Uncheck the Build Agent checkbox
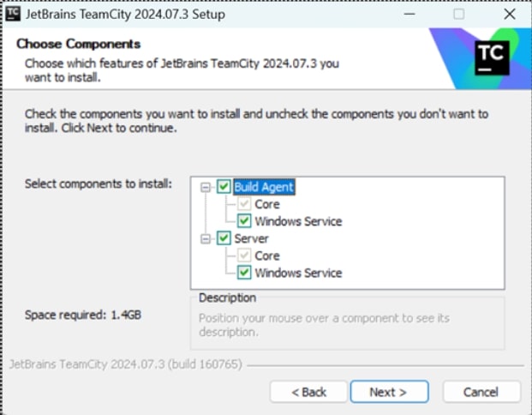This screenshot has width=532, height=415. coord(224,186)
